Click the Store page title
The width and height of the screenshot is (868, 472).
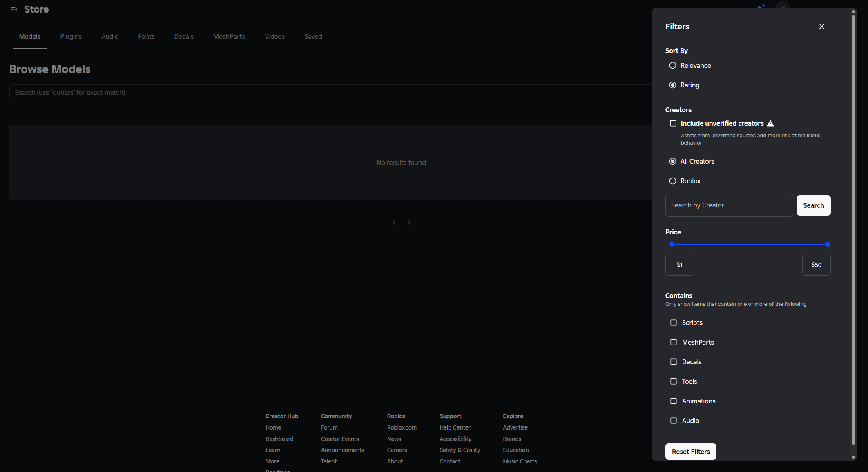point(36,9)
